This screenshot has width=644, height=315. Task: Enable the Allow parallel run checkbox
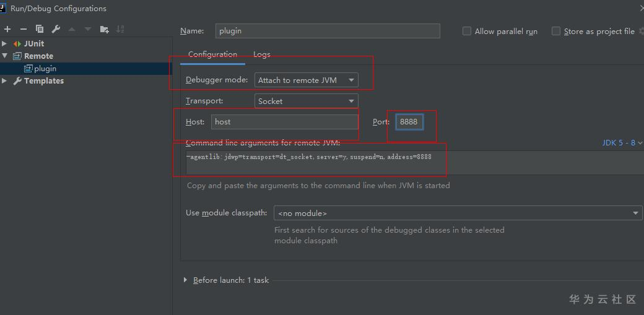[x=468, y=31]
